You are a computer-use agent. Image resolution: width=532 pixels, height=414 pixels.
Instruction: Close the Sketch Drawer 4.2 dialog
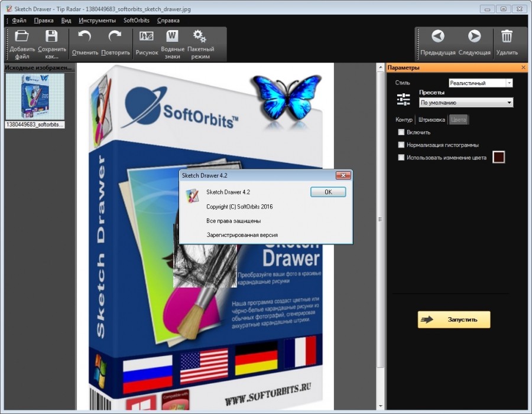click(x=343, y=175)
